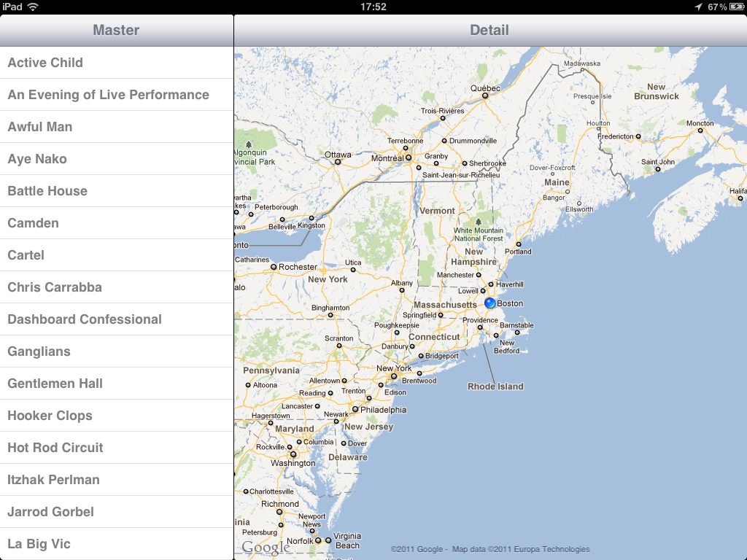The image size is (747, 560).
Task: Tap the Portland city marker
Action: click(x=519, y=244)
